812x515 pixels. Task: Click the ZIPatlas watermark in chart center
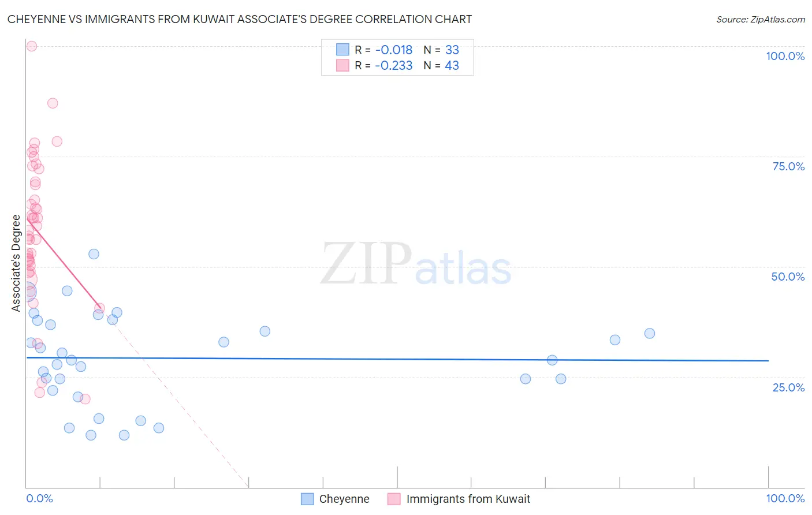click(x=416, y=264)
